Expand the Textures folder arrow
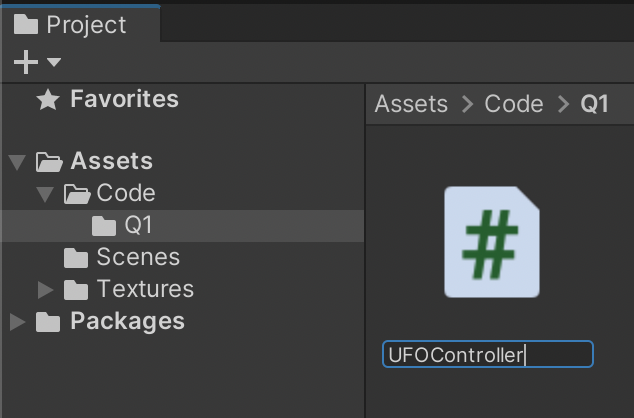The height and width of the screenshot is (418, 634). click(45, 290)
